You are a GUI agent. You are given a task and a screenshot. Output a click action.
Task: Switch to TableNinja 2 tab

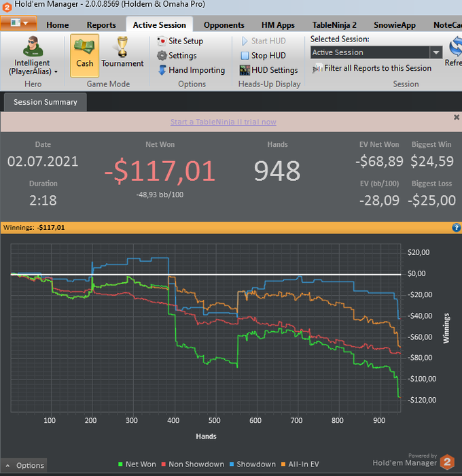tap(334, 25)
